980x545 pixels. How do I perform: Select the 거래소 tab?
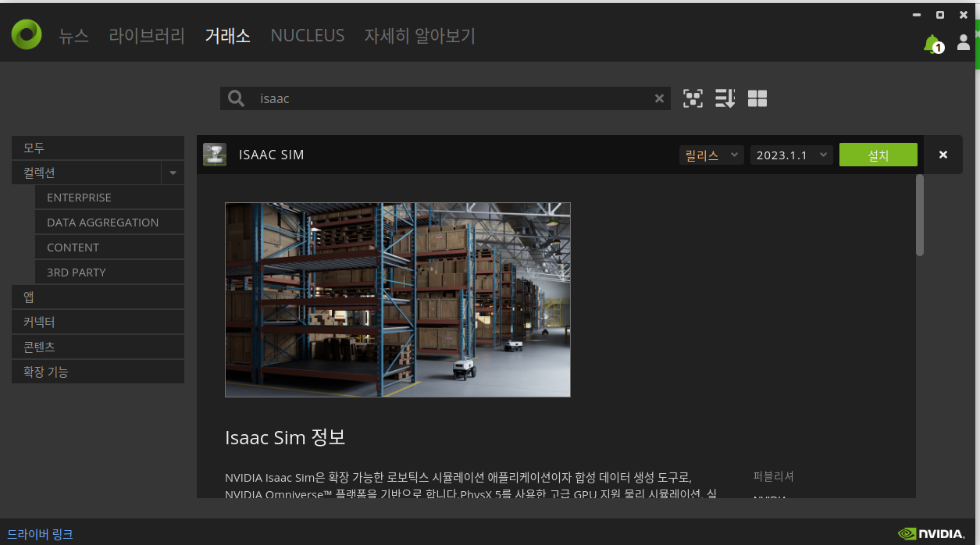point(227,36)
